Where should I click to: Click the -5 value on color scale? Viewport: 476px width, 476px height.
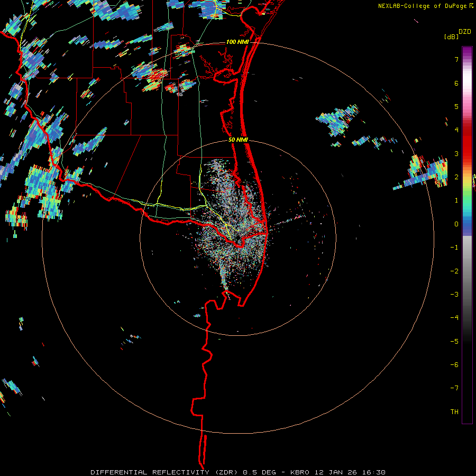coord(454,341)
